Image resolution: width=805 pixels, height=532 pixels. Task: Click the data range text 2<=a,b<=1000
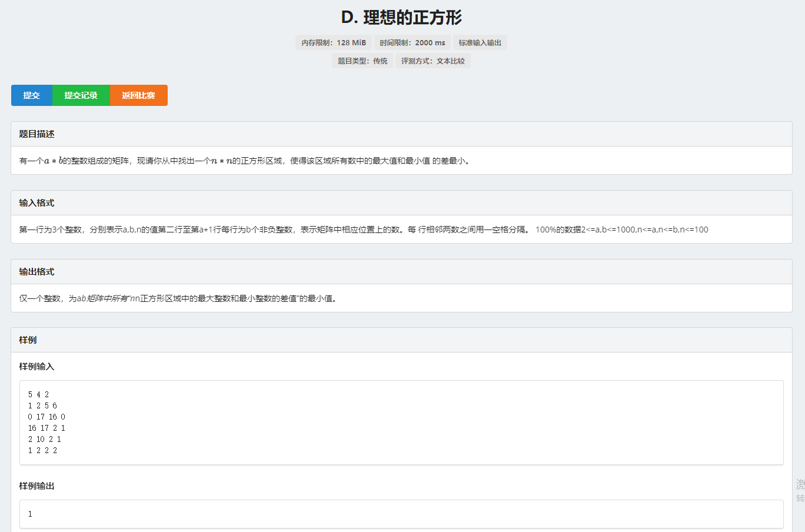pyautogui.click(x=622, y=230)
